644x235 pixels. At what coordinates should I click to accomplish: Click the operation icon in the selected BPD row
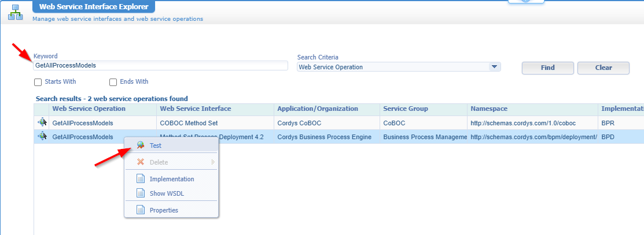[42, 136]
